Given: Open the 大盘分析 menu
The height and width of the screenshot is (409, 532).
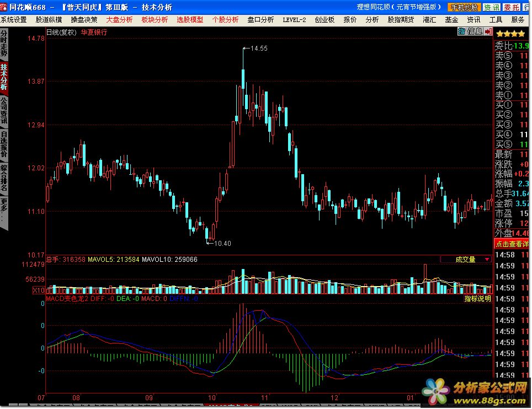Looking at the screenshot, I should pos(119,20).
